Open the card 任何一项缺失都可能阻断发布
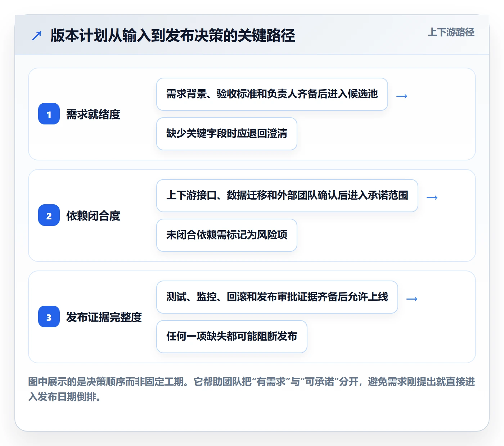 click(232, 337)
